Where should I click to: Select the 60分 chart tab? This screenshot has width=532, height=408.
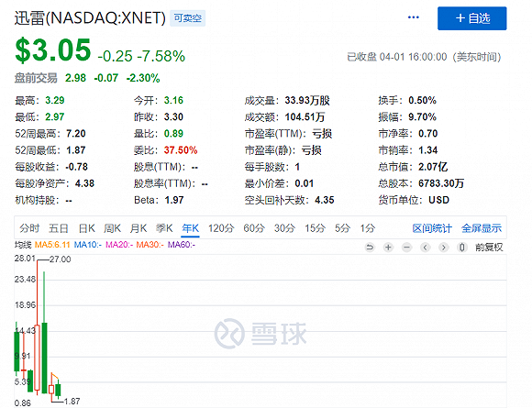(x=254, y=228)
